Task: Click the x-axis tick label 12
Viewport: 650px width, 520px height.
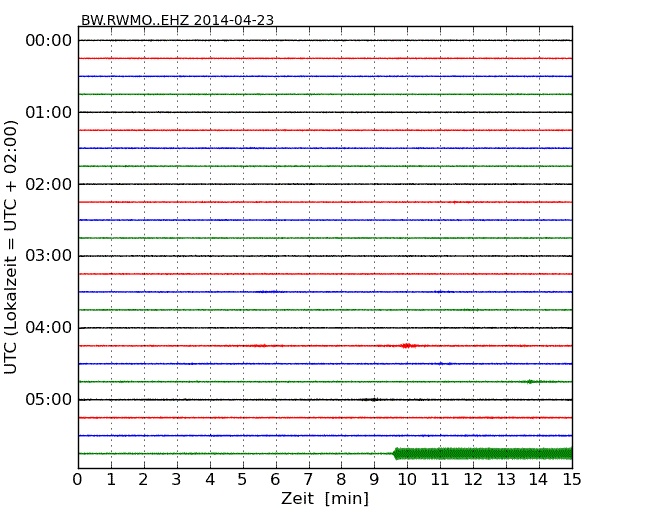Action: coord(473,480)
